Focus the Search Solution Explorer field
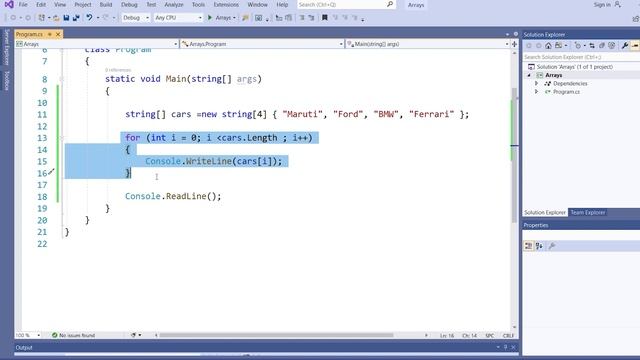Image resolution: width=640 pixels, height=360 pixels. (x=581, y=57)
